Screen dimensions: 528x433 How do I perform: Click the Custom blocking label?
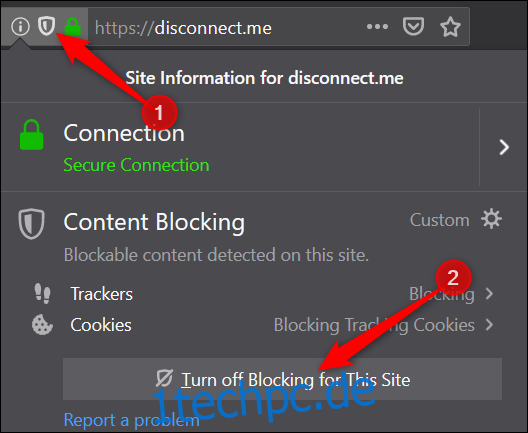coord(439,220)
